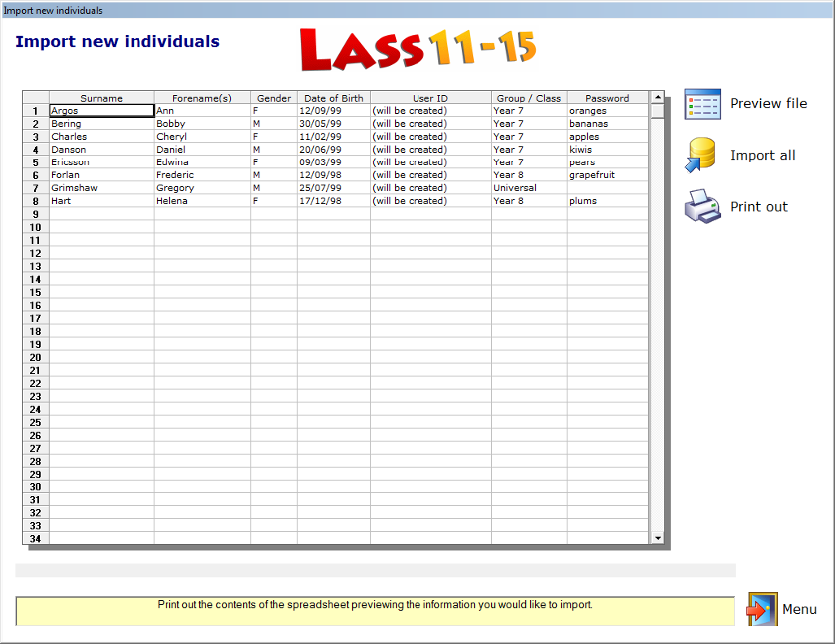Click Year 8 group cell for Hart

[528, 201]
